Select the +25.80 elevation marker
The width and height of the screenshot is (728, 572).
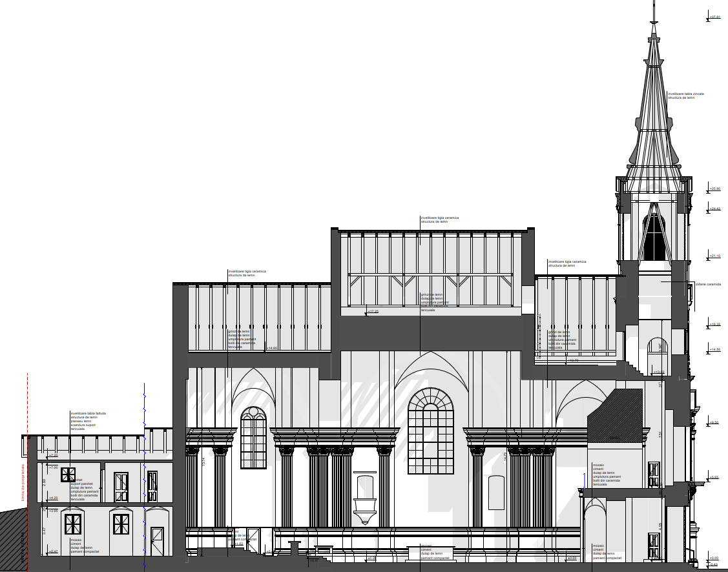(x=714, y=189)
